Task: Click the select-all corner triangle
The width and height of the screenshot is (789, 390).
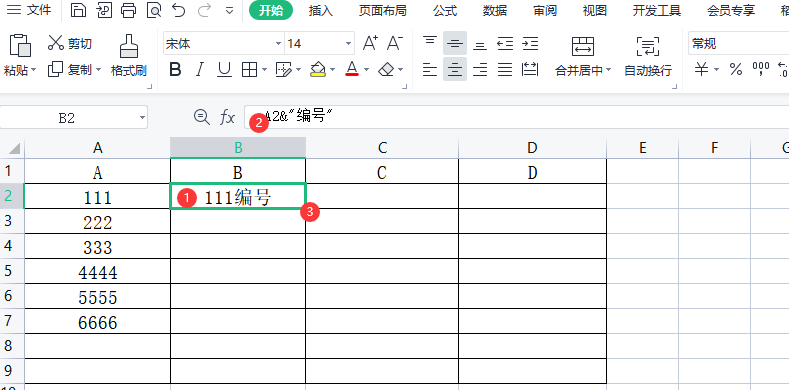Action: coord(15,148)
